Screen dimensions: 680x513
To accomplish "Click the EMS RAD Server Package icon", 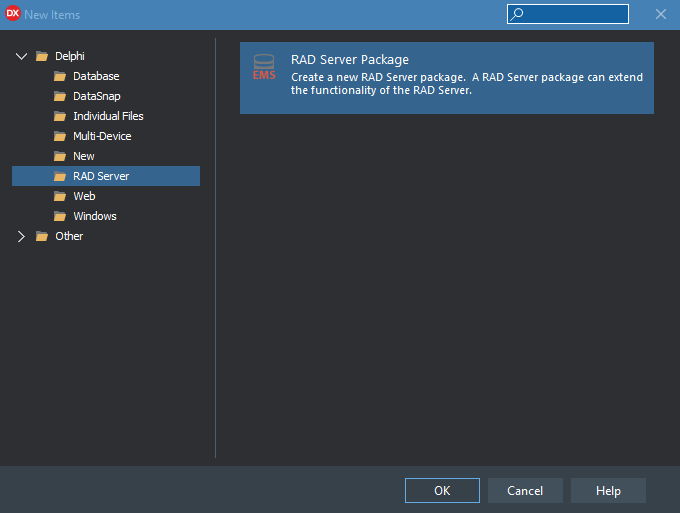I will click(x=264, y=67).
